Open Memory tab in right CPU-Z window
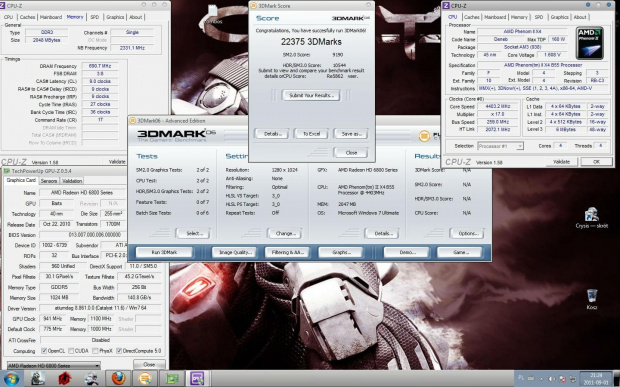The image size is (620, 387). click(519, 17)
